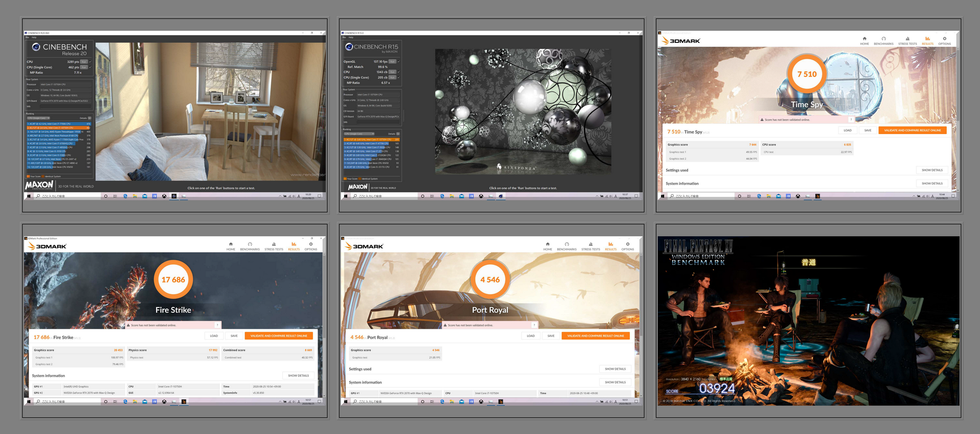Viewport: 980px width, 434px height.
Task: Open Xbox taskbar icon below Cinebench R20
Action: 164,196
